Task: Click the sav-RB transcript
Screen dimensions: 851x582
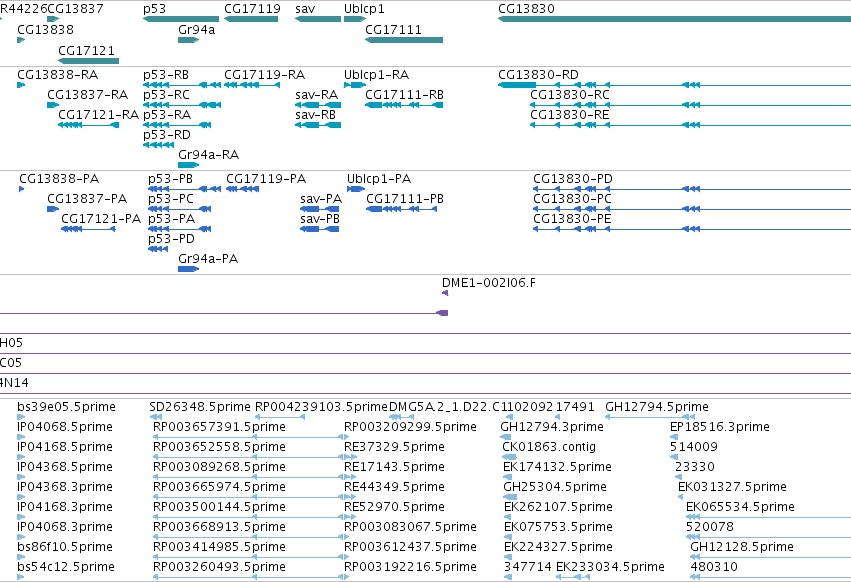Action: [317, 125]
